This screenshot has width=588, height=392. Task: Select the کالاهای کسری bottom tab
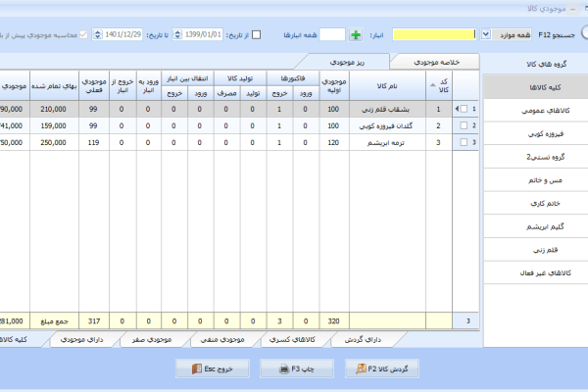292,340
